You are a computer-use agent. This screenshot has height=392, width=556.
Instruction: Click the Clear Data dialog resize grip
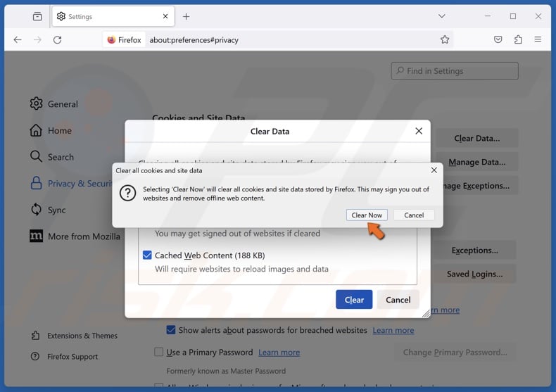click(426, 313)
